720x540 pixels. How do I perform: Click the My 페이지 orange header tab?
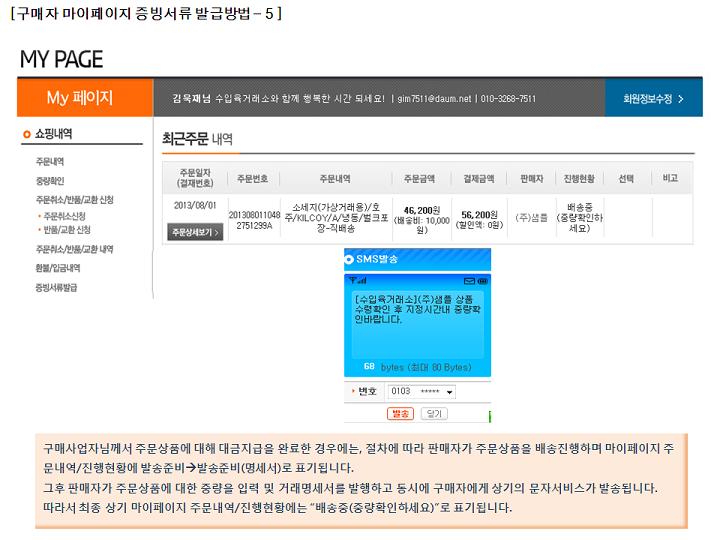click(x=80, y=98)
